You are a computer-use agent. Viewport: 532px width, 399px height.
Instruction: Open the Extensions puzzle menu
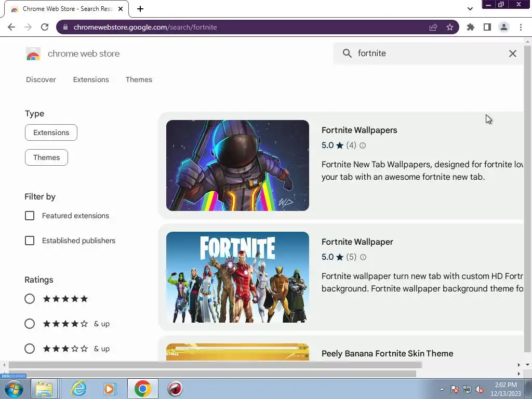pyautogui.click(x=471, y=27)
